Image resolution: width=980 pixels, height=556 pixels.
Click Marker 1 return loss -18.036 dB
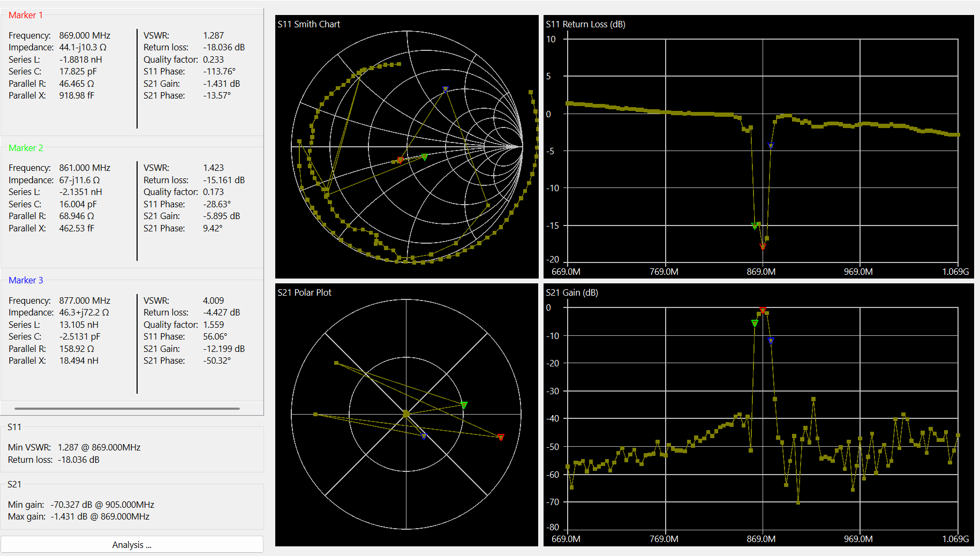[224, 47]
